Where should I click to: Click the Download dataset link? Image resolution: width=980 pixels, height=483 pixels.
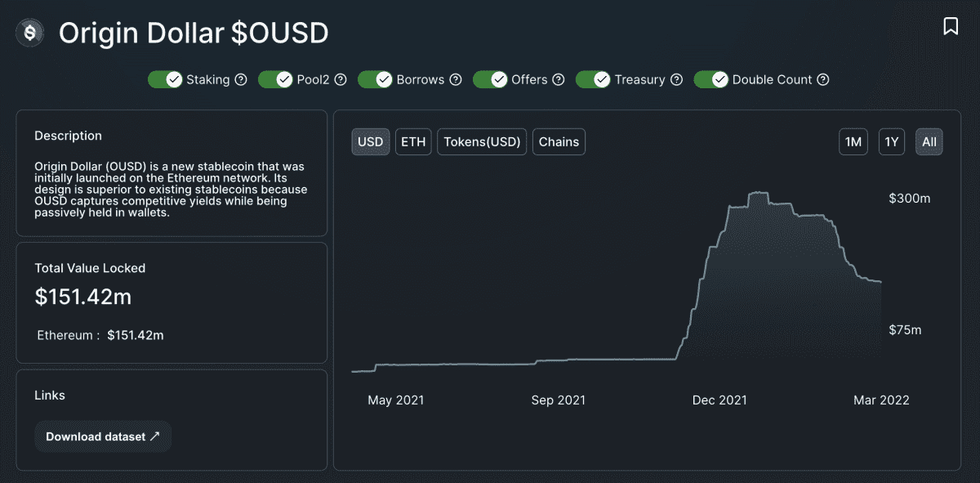(x=103, y=436)
